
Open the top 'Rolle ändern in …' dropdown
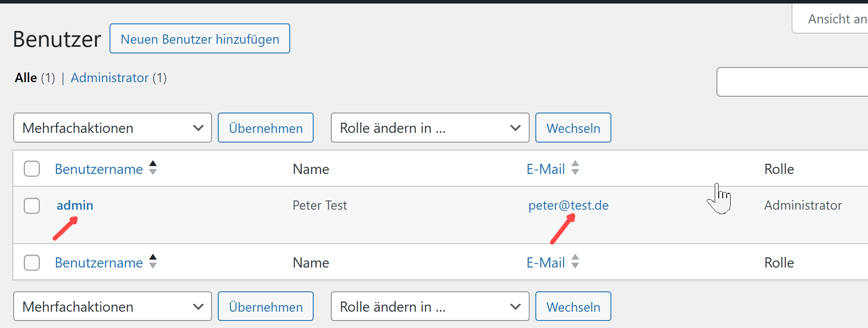(x=430, y=128)
